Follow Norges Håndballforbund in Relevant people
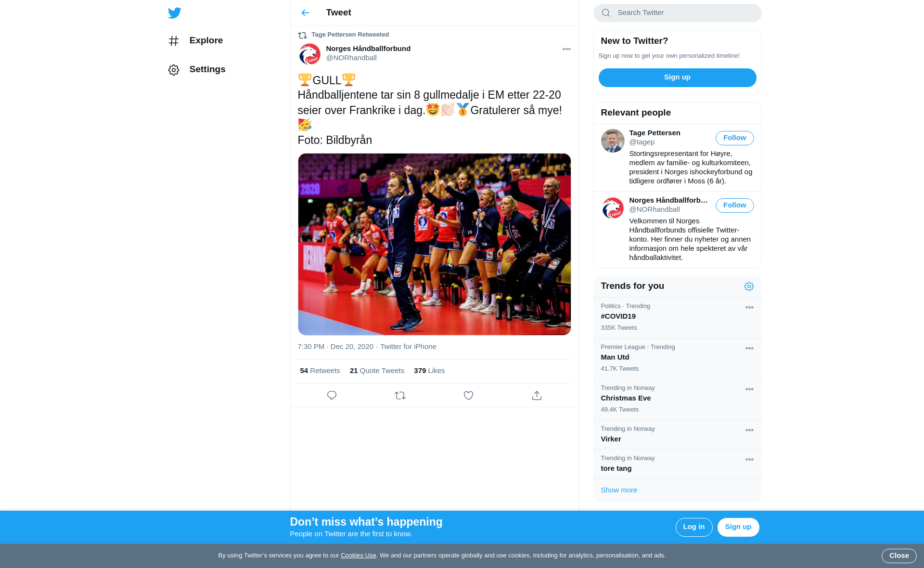This screenshot has height=568, width=924. 734,206
